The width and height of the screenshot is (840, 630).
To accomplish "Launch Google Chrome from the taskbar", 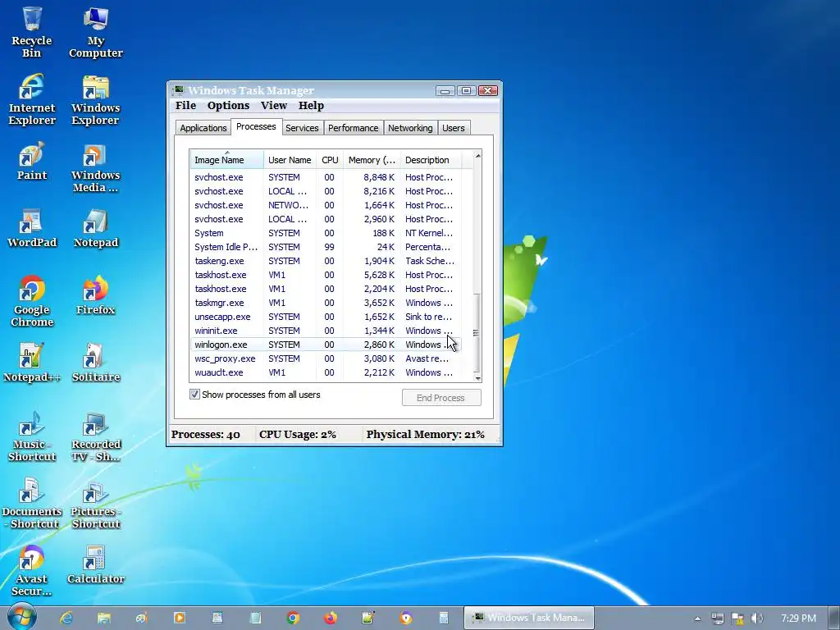I will pos(293,618).
